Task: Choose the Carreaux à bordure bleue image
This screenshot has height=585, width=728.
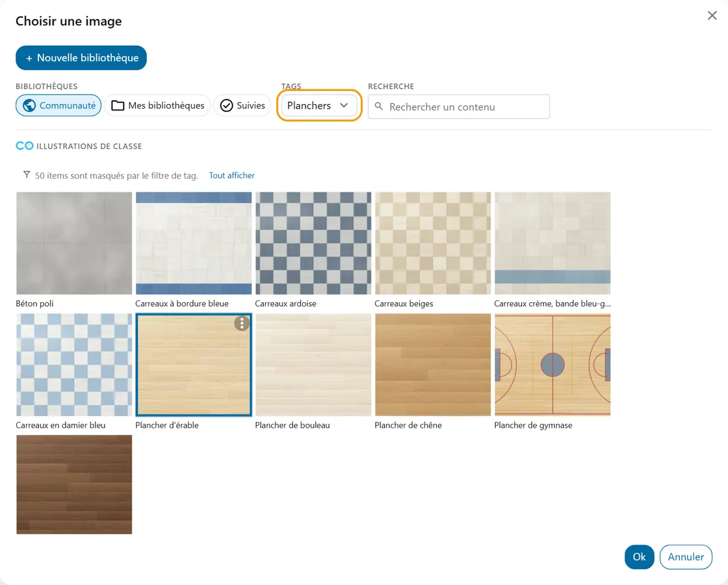Action: point(194,243)
